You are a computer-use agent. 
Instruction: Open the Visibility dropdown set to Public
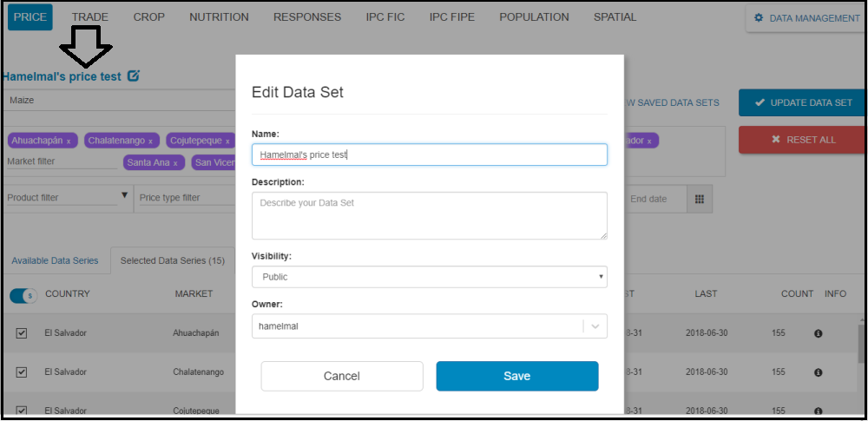pyautogui.click(x=429, y=277)
